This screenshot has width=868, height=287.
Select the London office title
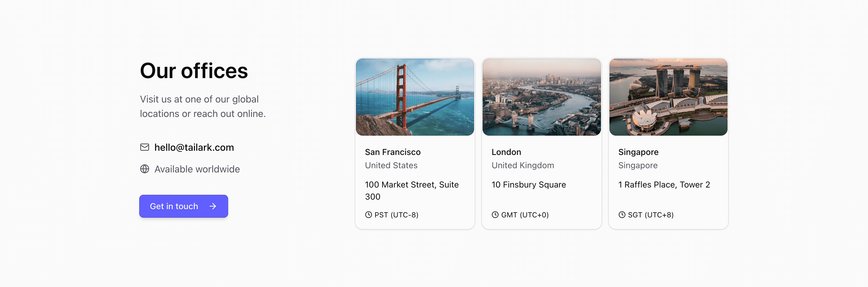pyautogui.click(x=506, y=152)
